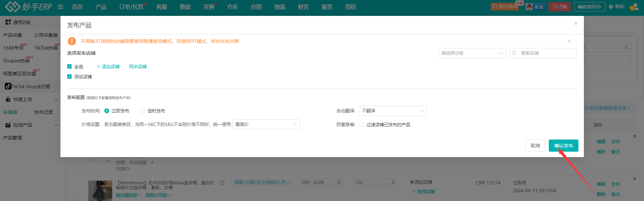Click the hamburger menu icon beside 妙手ERP logo
Screen dimensions: 644x201
(x=60, y=7)
